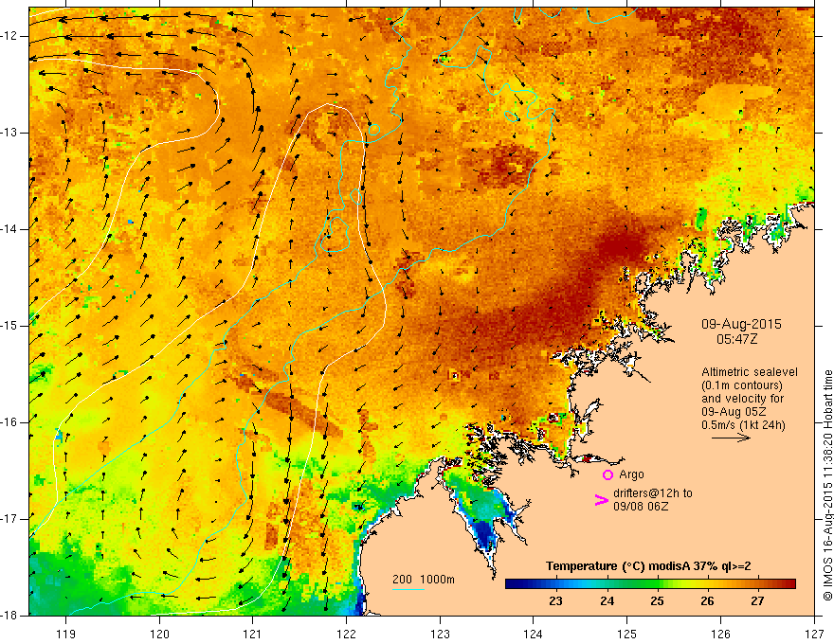Click the colorbar tick label 25
The image size is (834, 644).
point(657,601)
